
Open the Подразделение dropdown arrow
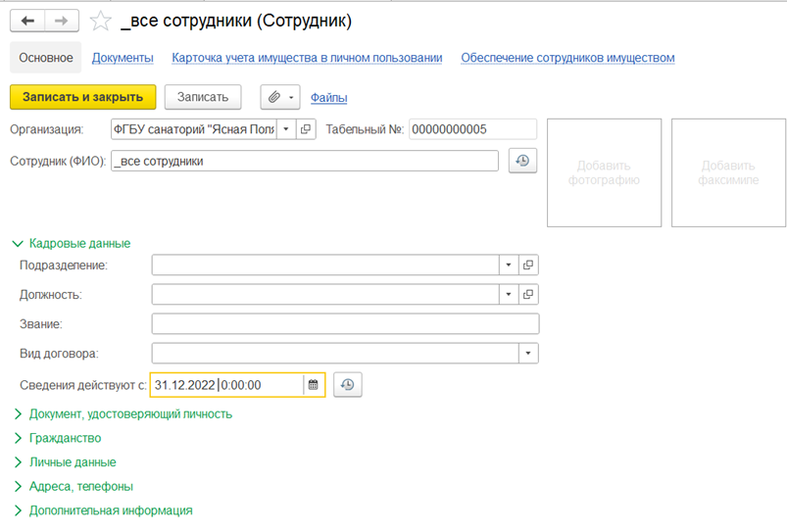(x=509, y=265)
